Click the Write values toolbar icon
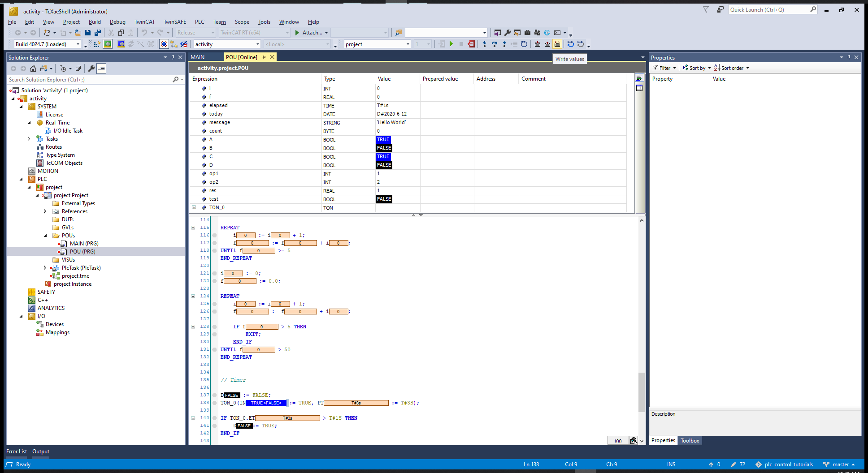 click(557, 44)
